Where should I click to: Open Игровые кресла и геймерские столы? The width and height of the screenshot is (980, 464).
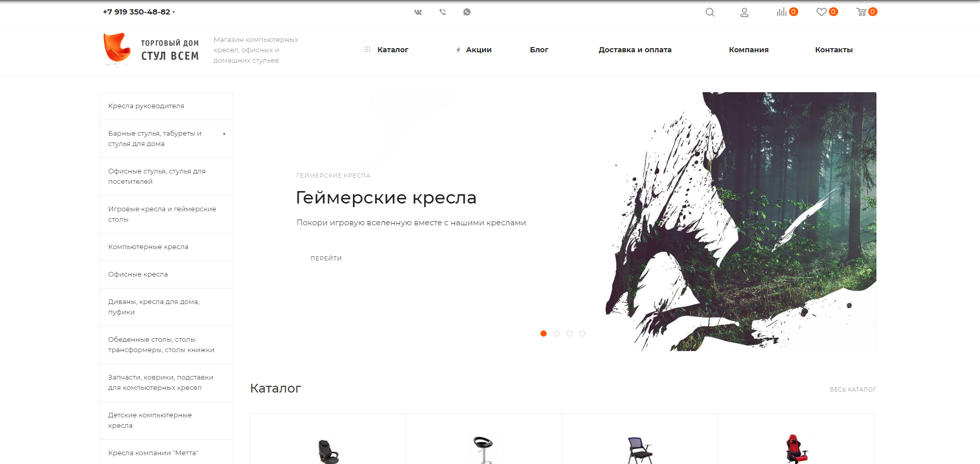[167, 214]
